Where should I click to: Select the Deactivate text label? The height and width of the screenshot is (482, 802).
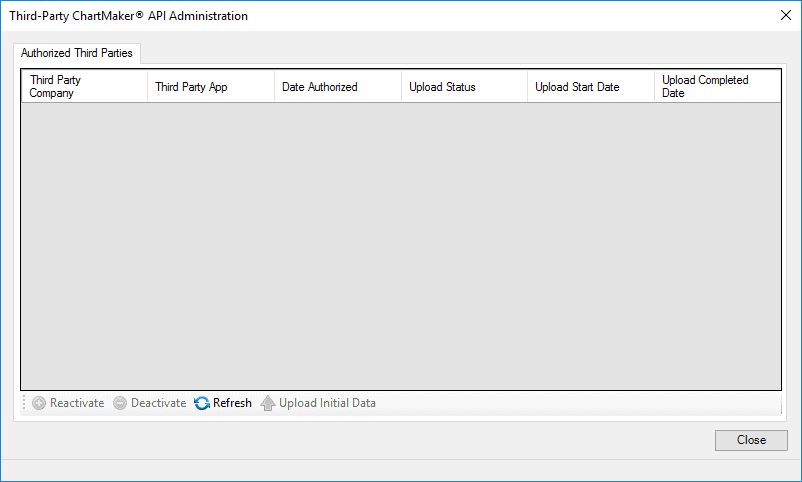point(159,403)
